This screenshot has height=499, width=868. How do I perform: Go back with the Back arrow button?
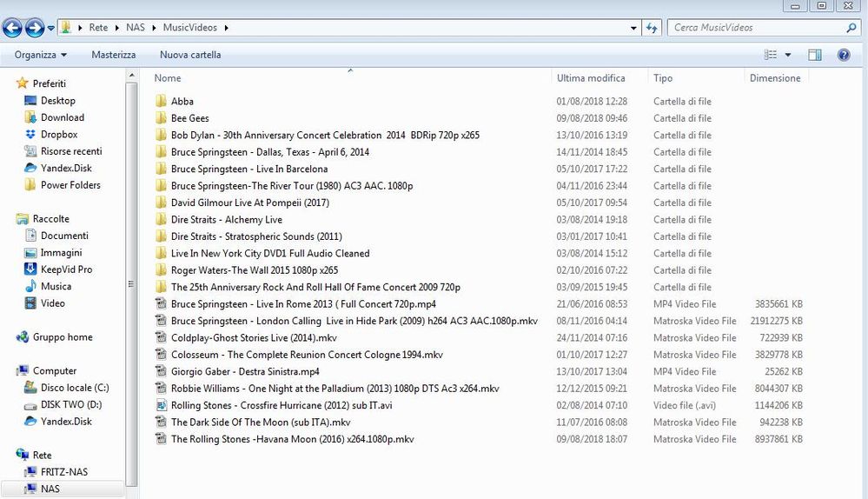12,28
